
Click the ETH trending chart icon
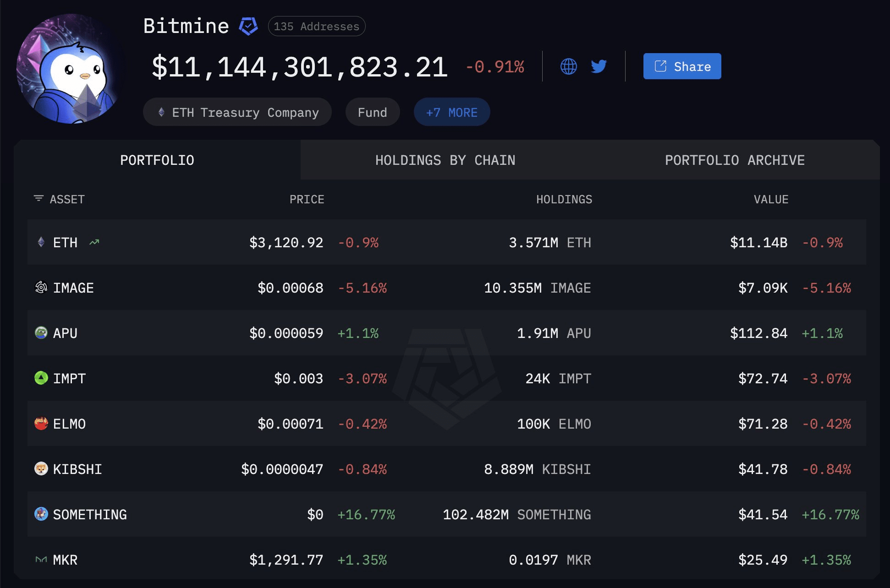point(94,242)
